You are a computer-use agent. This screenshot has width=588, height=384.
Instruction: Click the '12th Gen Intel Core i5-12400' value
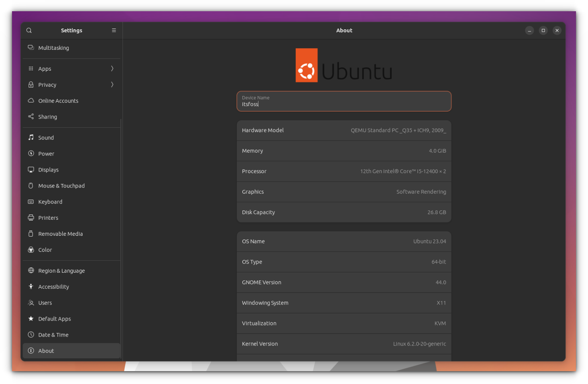403,172
